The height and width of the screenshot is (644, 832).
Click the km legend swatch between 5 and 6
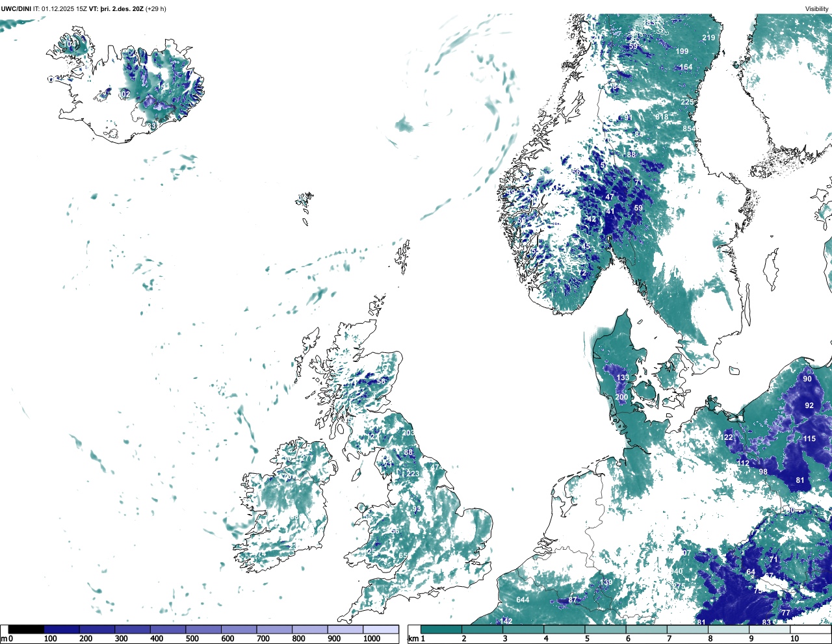pos(605,629)
